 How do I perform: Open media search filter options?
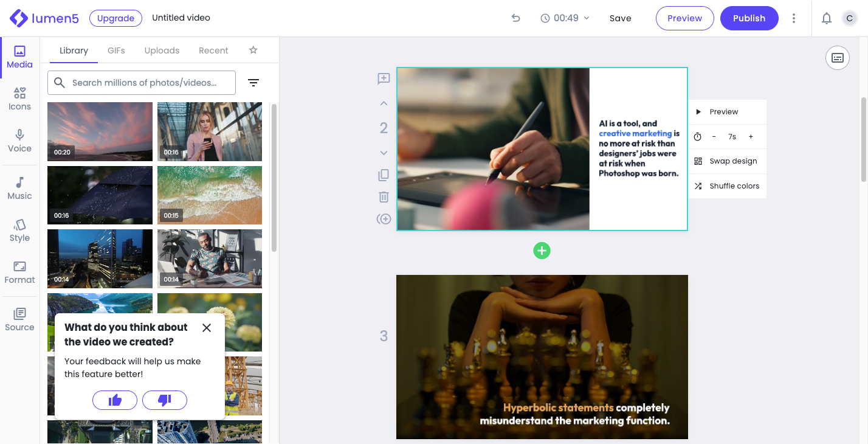pyautogui.click(x=253, y=83)
